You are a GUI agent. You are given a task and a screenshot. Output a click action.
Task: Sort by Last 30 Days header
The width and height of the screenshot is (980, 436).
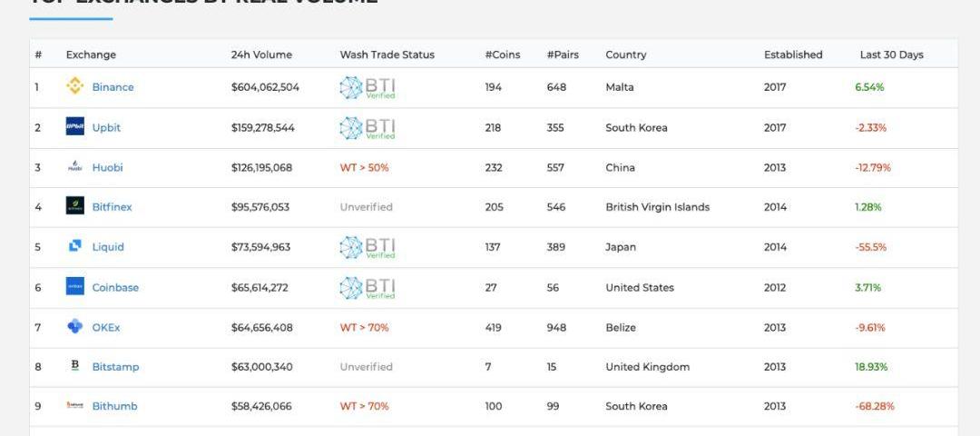(x=891, y=54)
